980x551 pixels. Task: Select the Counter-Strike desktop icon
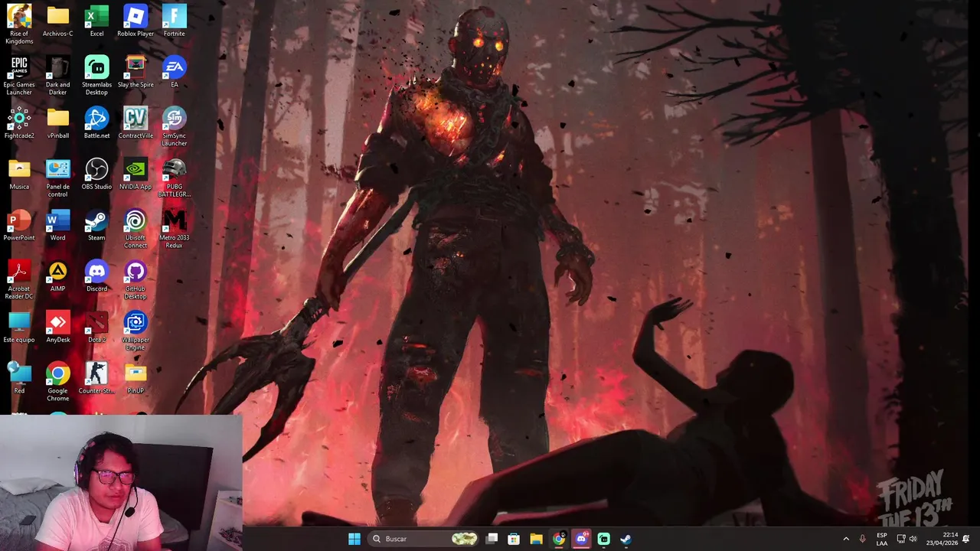[96, 378]
